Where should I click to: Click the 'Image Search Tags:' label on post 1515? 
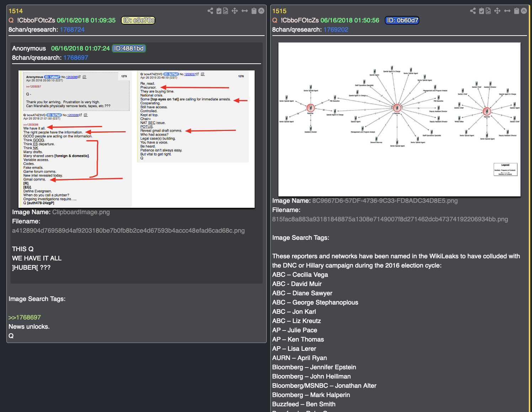point(300,238)
